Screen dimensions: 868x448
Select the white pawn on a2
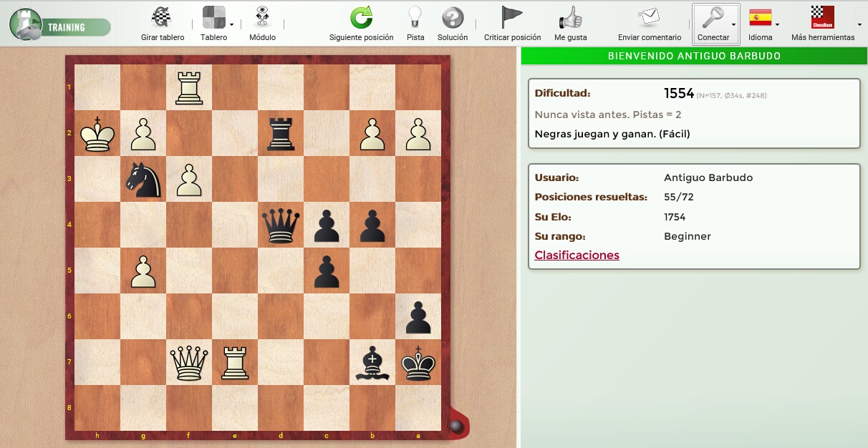pyautogui.click(x=418, y=135)
